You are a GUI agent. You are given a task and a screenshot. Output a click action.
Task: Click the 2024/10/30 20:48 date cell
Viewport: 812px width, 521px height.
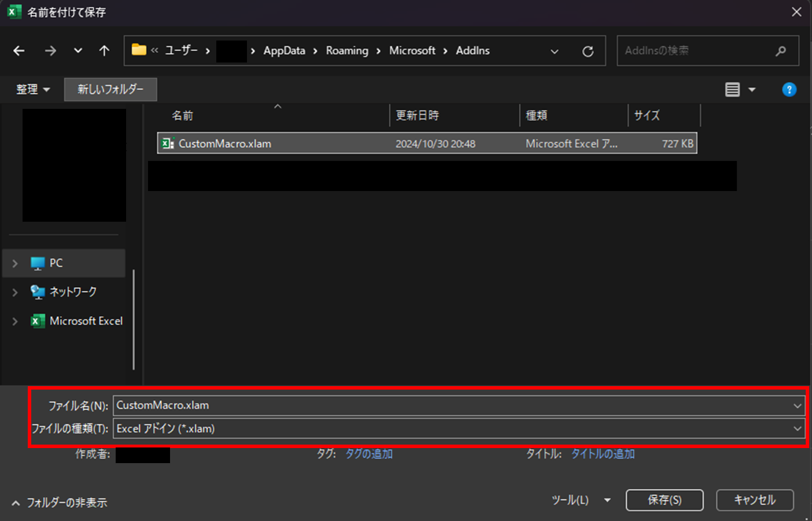435,144
